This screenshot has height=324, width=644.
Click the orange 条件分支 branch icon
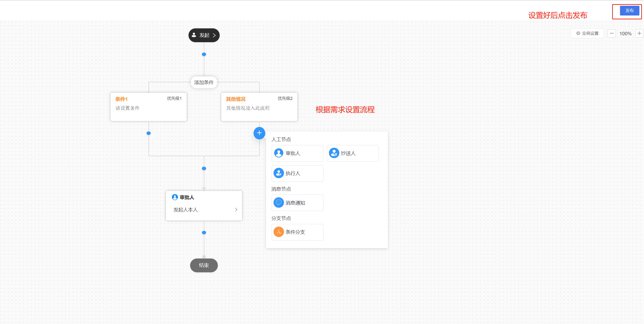coord(279,232)
